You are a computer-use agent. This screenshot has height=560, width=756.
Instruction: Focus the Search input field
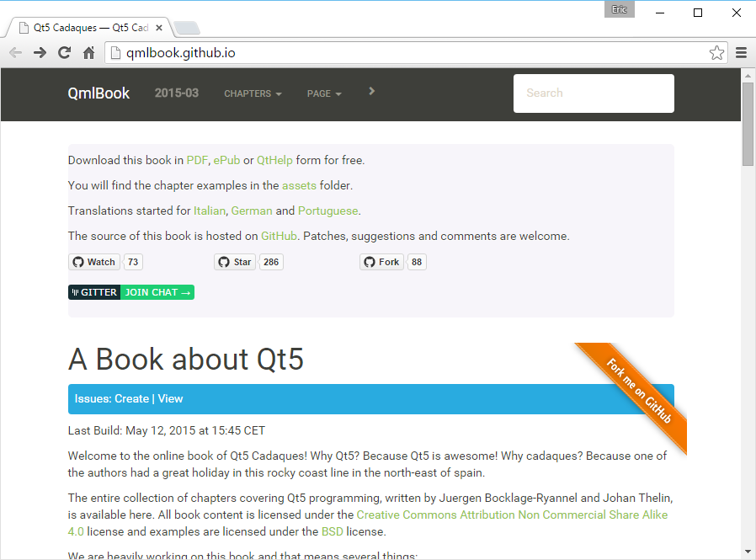594,93
